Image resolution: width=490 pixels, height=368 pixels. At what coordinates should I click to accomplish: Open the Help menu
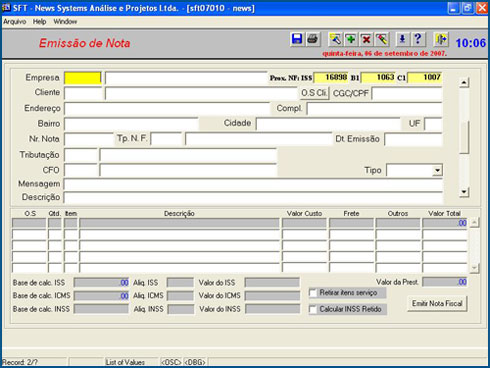pyautogui.click(x=39, y=22)
